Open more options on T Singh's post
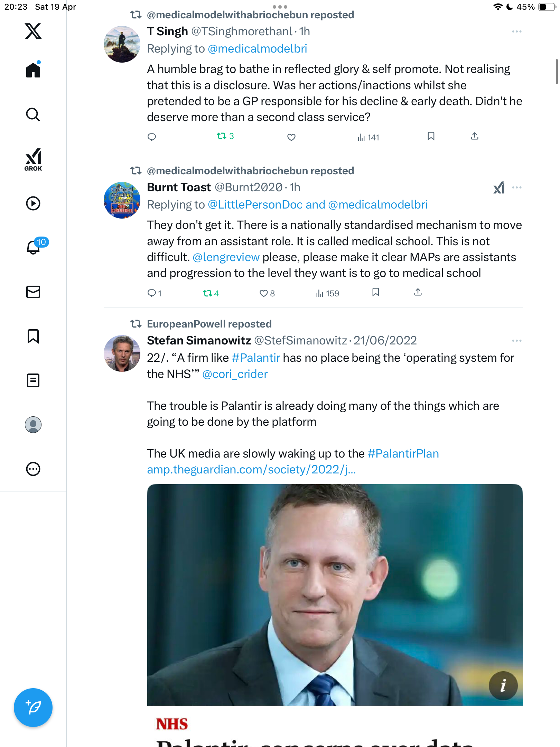The image size is (560, 747). [517, 31]
